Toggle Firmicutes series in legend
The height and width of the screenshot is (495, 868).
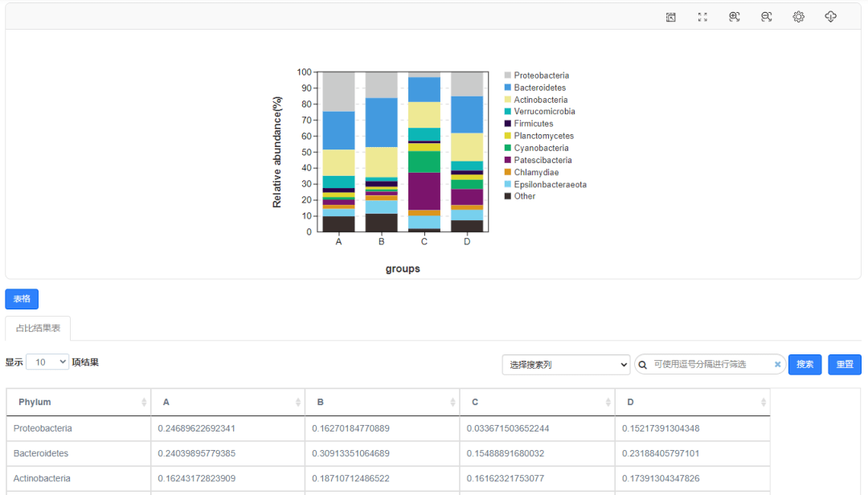tap(533, 124)
